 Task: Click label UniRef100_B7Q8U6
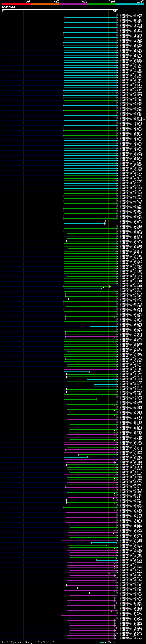pyautogui.click(x=131, y=306)
